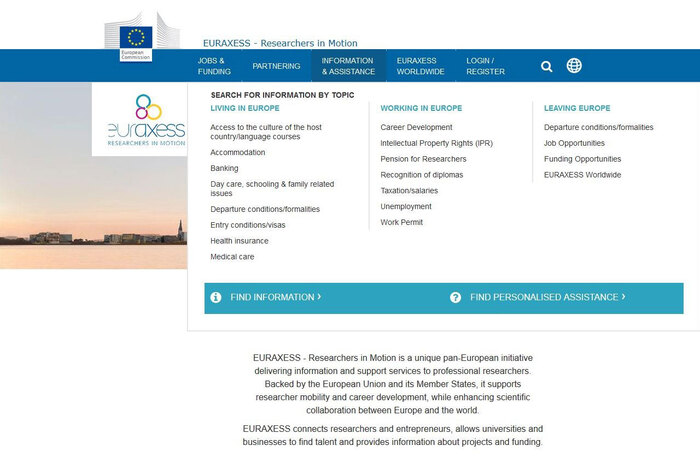Viewport: 700px width, 469px height.
Task: Open the Funding Opportunities link
Action: [583, 159]
